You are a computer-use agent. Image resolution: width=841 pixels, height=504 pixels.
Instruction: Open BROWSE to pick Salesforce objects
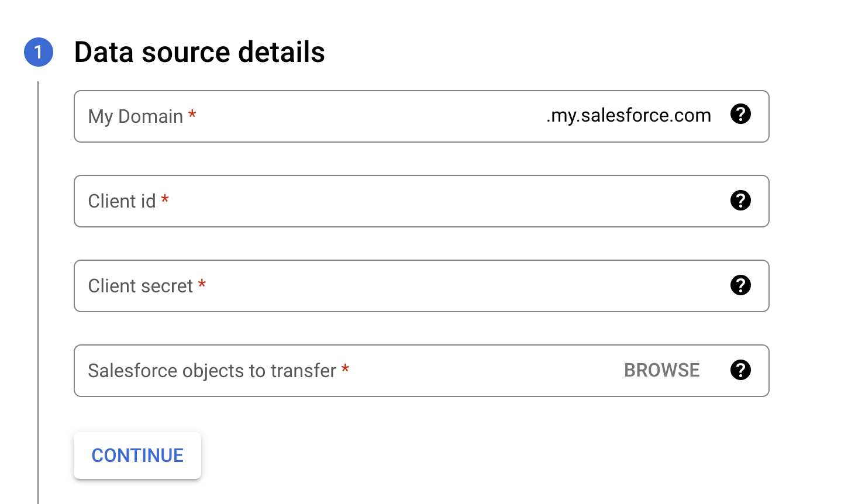pyautogui.click(x=661, y=370)
